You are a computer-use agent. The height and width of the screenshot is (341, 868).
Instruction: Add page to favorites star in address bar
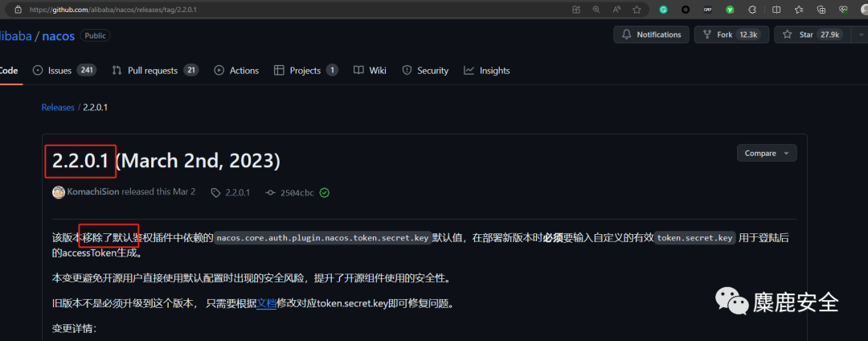(637, 10)
